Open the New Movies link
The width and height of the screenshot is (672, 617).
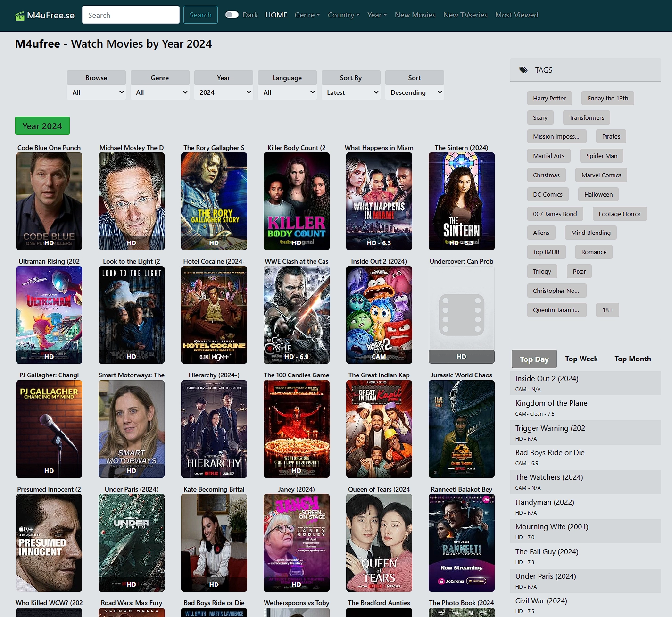point(415,15)
